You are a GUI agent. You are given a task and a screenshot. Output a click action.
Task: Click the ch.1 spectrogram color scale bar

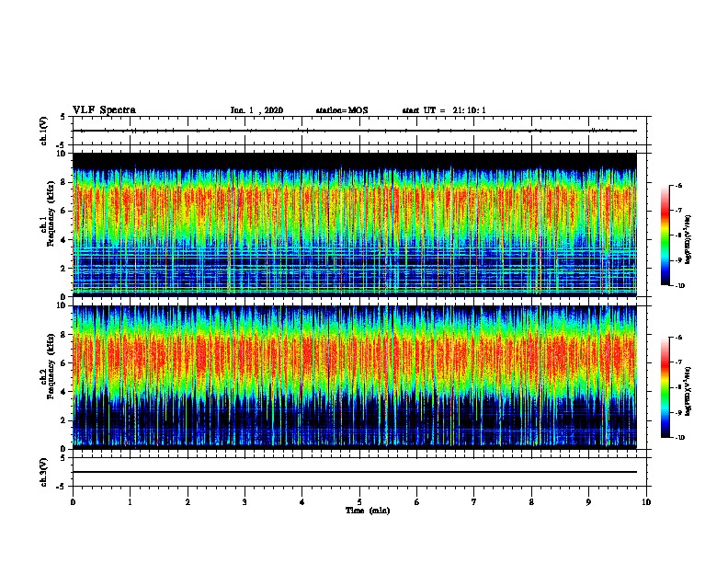665,236
